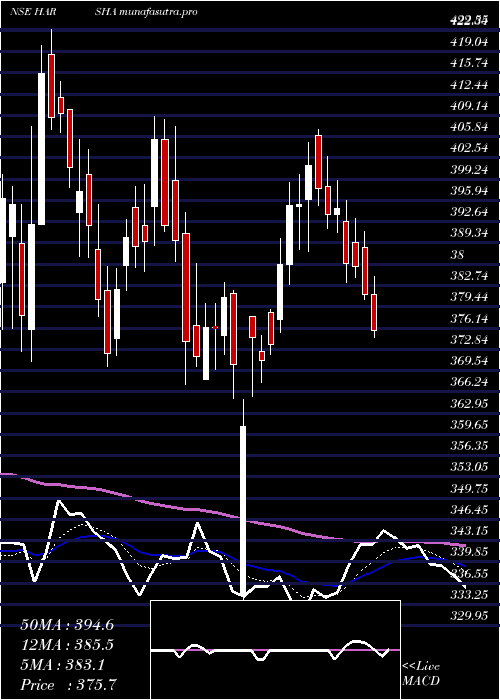
Task: Click the last red candlestick near 376
Action: coord(374,312)
